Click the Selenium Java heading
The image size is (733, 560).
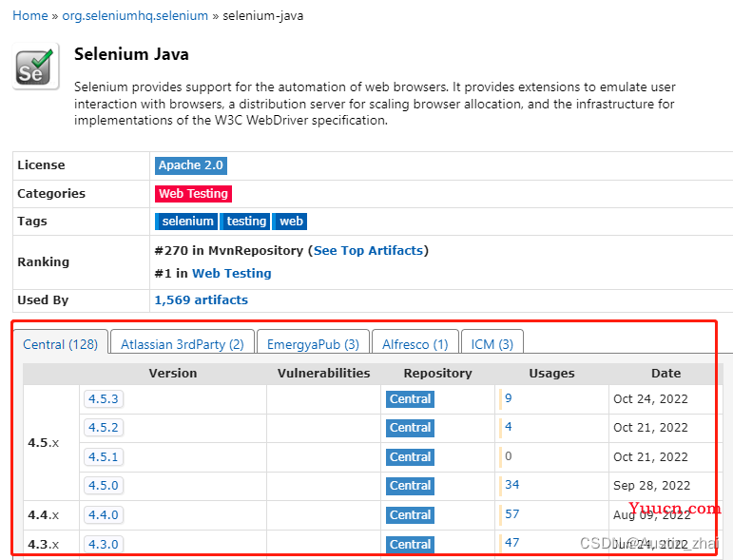point(131,54)
